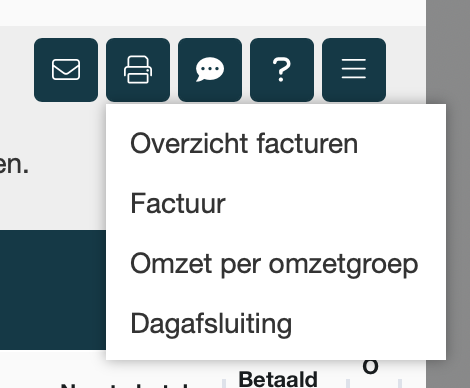This screenshot has height=388, width=470.
Task: Choose the Factuur menu entry
Action: [x=178, y=204]
